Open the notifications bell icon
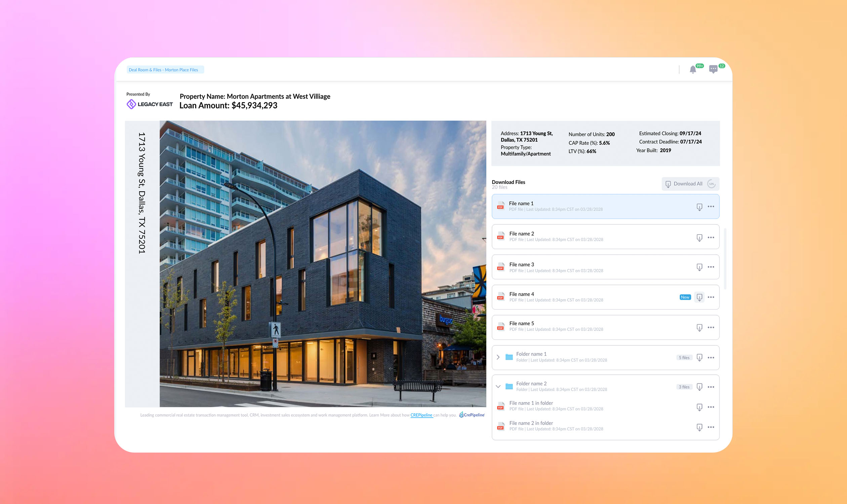This screenshot has width=847, height=504. [693, 70]
